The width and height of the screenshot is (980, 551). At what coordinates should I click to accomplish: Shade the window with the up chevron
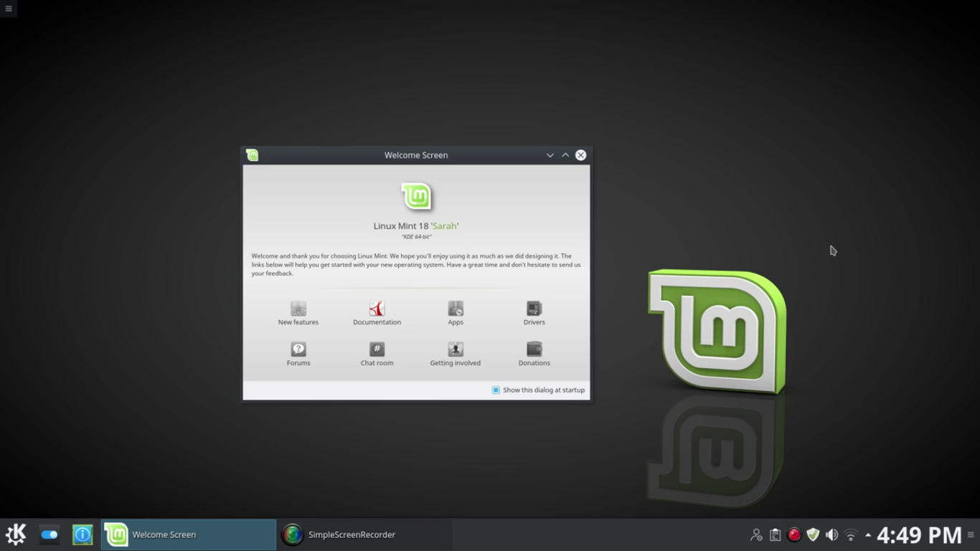[x=565, y=155]
